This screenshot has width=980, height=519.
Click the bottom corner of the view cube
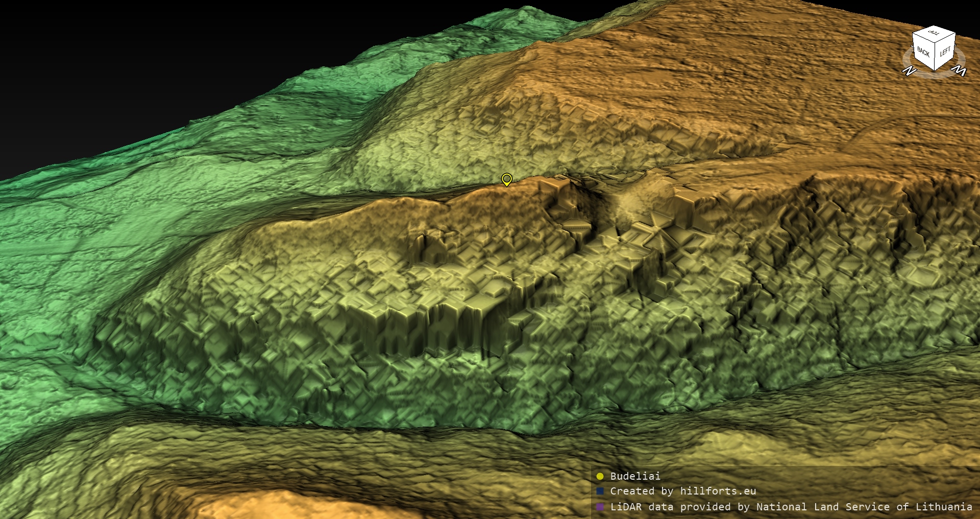point(935,70)
